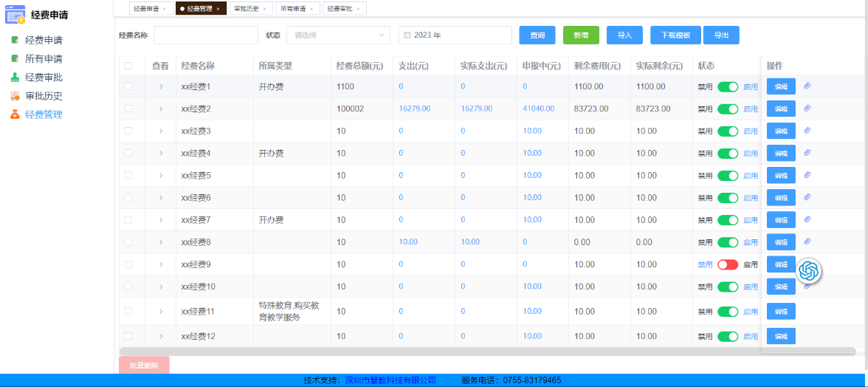Click the paperclip icon in xx经费5 row
Viewport: 868px width, 387px height.
[x=807, y=175]
